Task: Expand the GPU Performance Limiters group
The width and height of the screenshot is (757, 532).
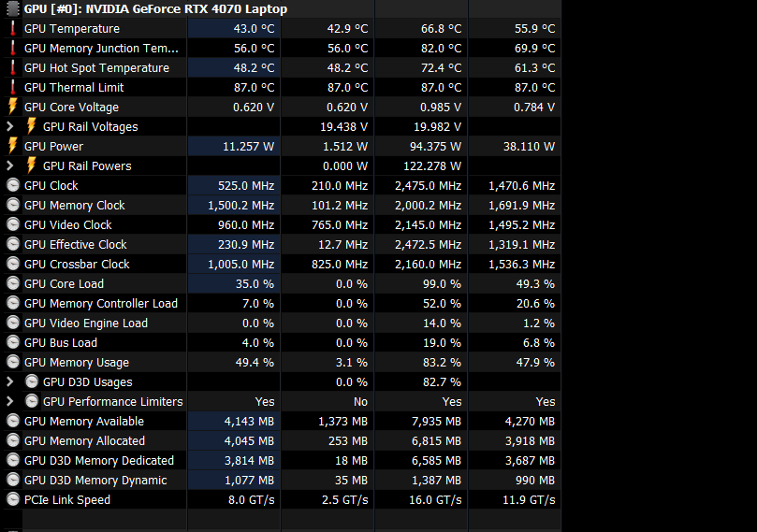Action: 9,402
